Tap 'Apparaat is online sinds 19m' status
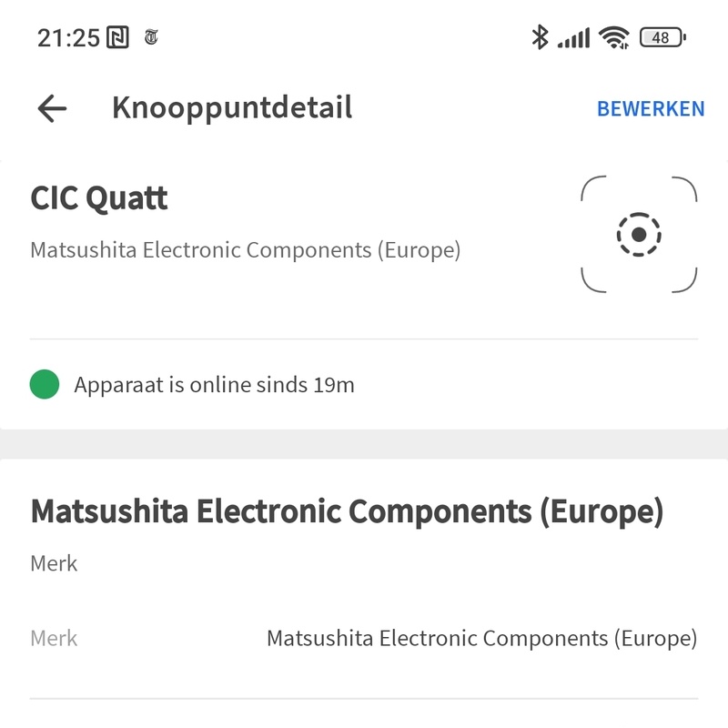This screenshot has height=728, width=728. click(215, 385)
